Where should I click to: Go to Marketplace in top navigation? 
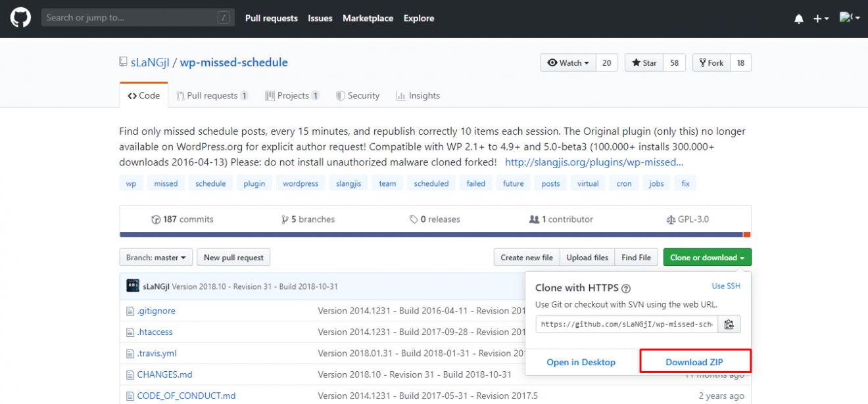tap(368, 18)
